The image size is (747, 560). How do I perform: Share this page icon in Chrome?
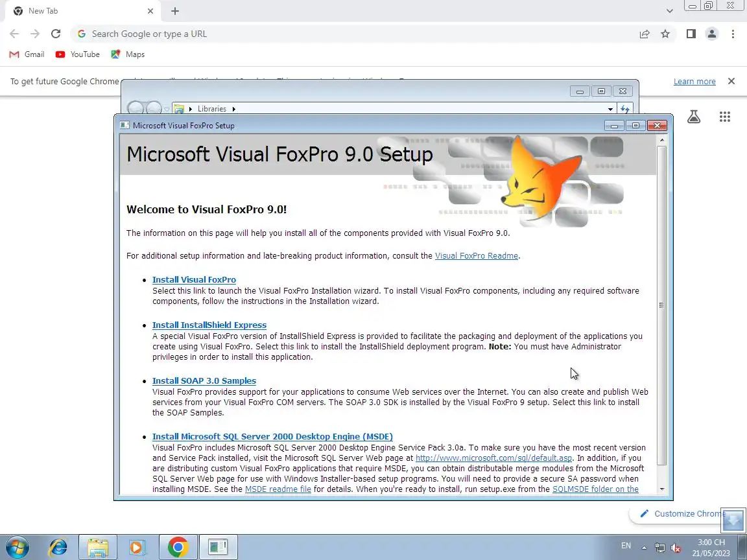coord(645,34)
